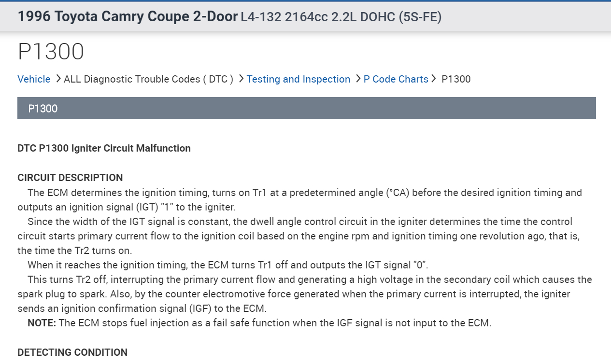Image resolution: width=611 pixels, height=364 pixels.
Task: Click the gray P1300 section header bar
Action: [306, 108]
